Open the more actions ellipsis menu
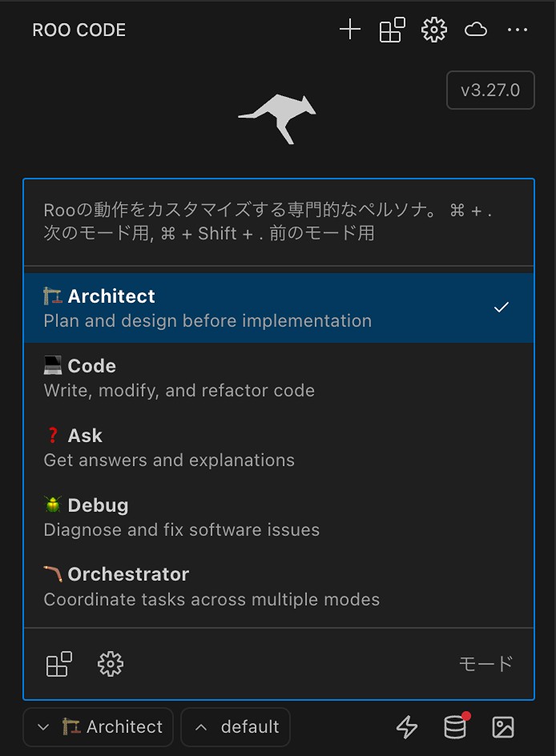 click(518, 30)
